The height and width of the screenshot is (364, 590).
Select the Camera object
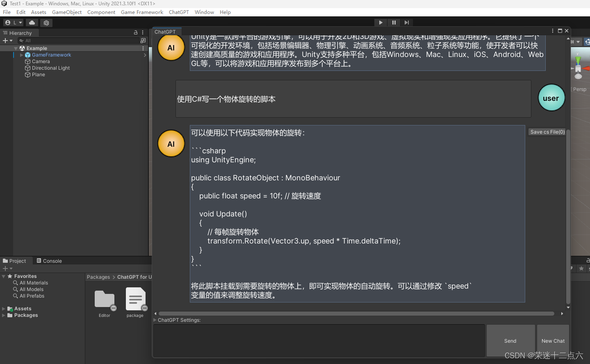click(x=41, y=61)
